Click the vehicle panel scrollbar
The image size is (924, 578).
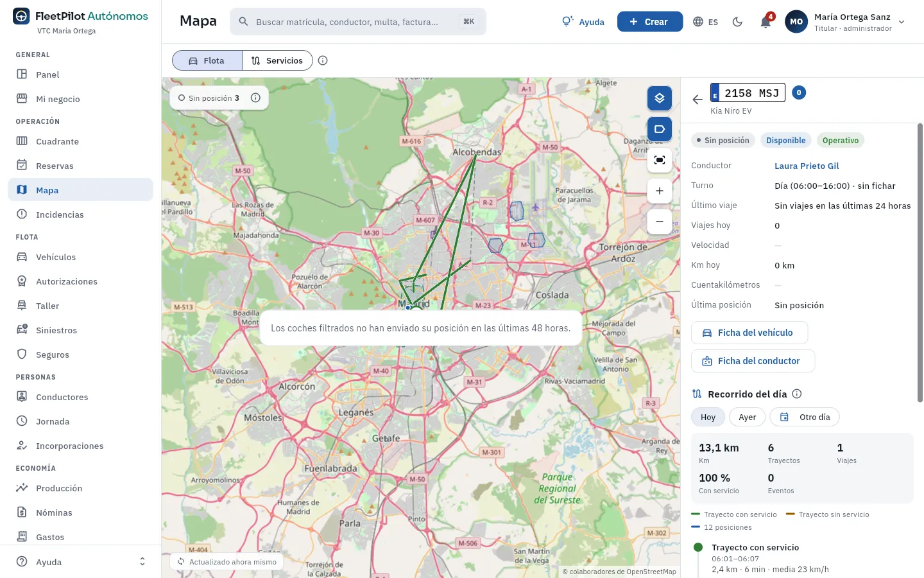point(920,263)
